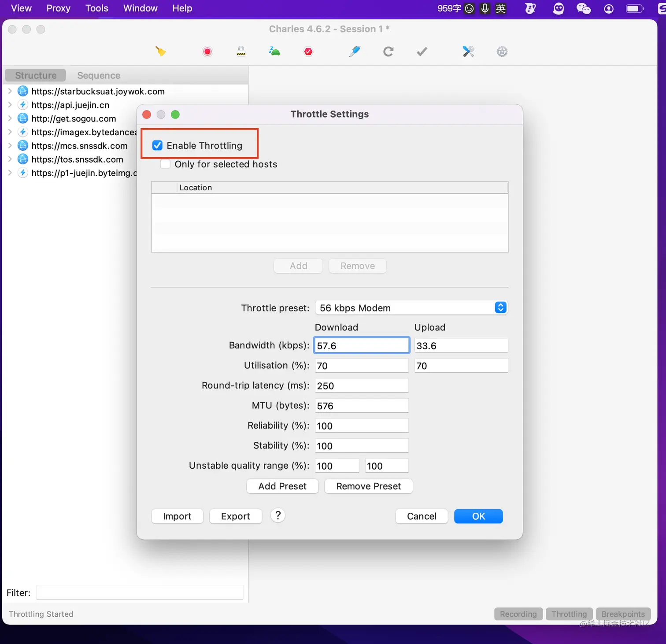Click the broom Clear Session icon
Screen dimensions: 666x644
coord(161,52)
